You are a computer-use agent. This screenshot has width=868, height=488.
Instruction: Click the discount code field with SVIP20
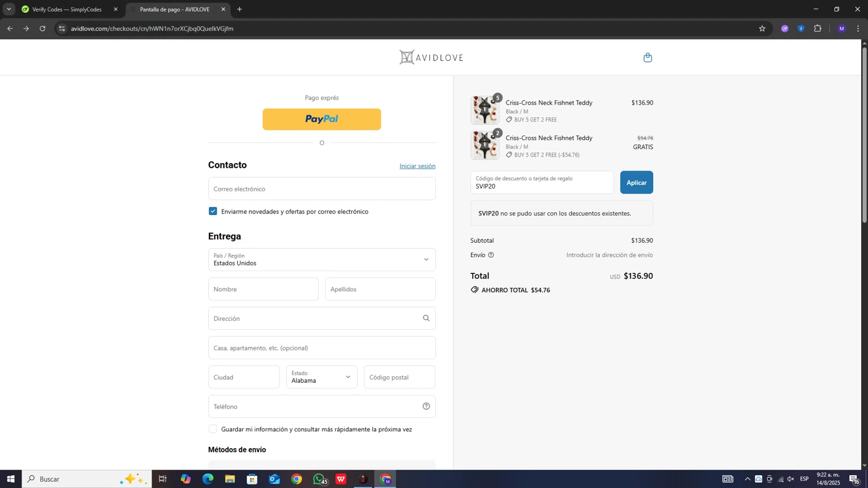point(542,182)
